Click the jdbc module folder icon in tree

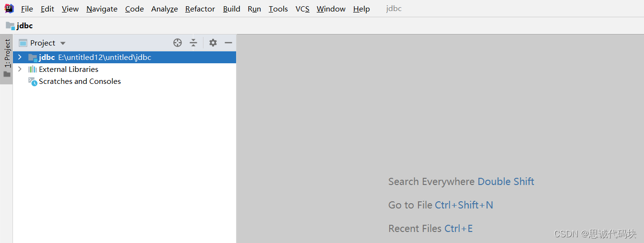[33, 58]
